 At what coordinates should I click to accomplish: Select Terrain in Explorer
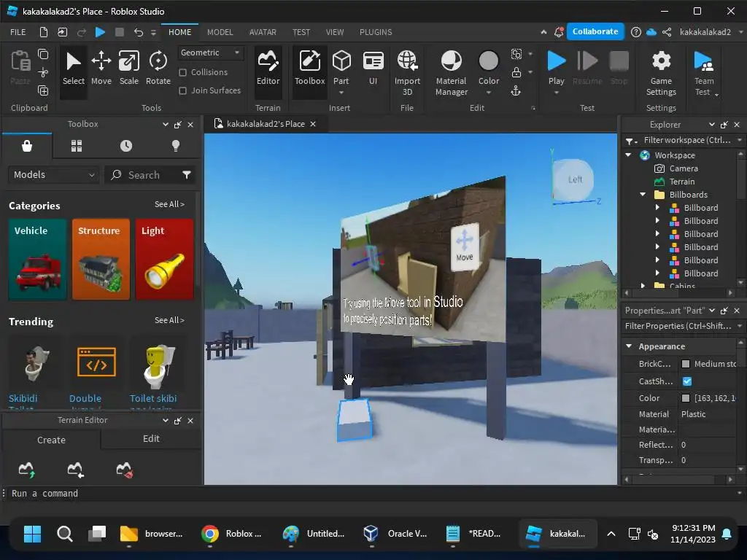pyautogui.click(x=681, y=182)
